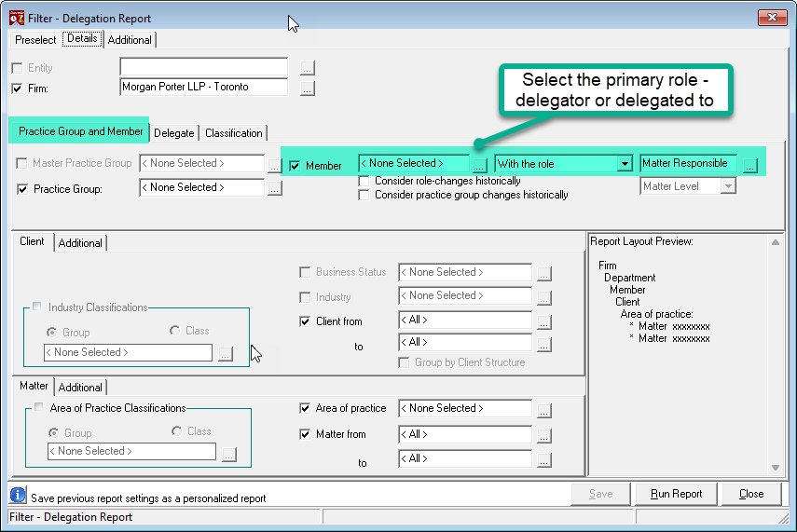The image size is (797, 532).
Task: Click the Member None Selected field
Action: pos(414,163)
